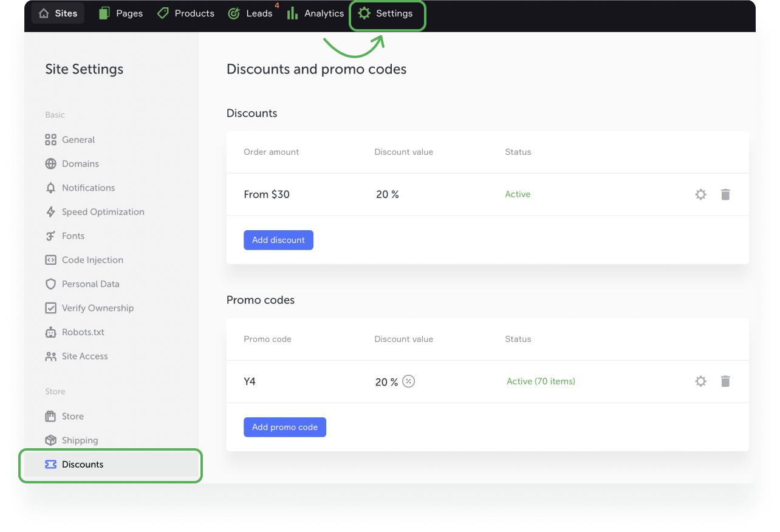Open Domains settings label

click(80, 164)
